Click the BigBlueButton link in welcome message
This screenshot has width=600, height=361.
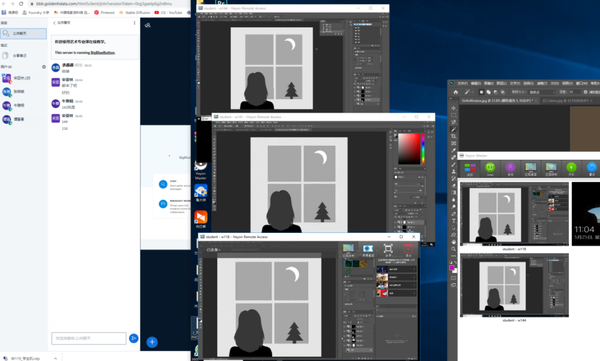point(103,53)
